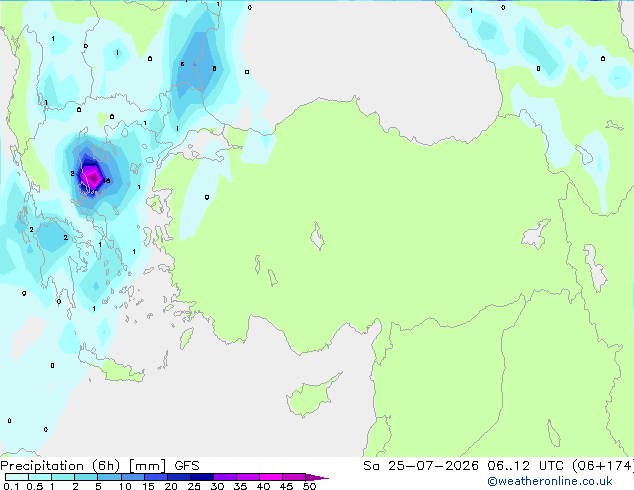The width and height of the screenshot is (634, 490).
Task: Pick the 15–20 mm legend swatch
Action: click(x=155, y=477)
